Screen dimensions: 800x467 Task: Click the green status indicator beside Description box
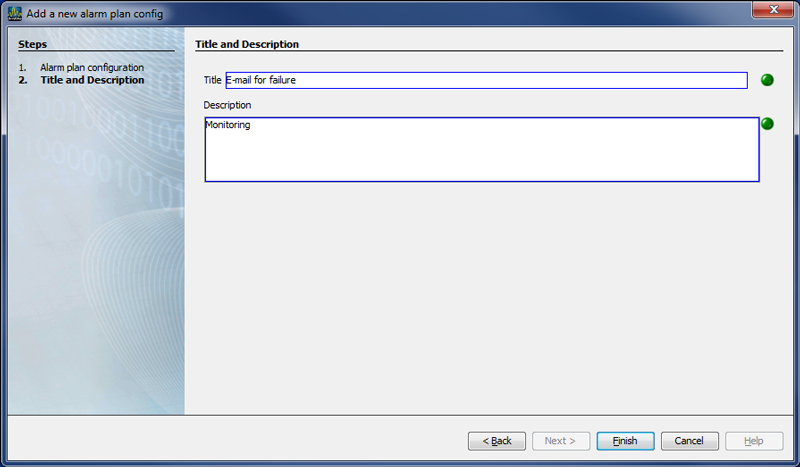pos(768,124)
